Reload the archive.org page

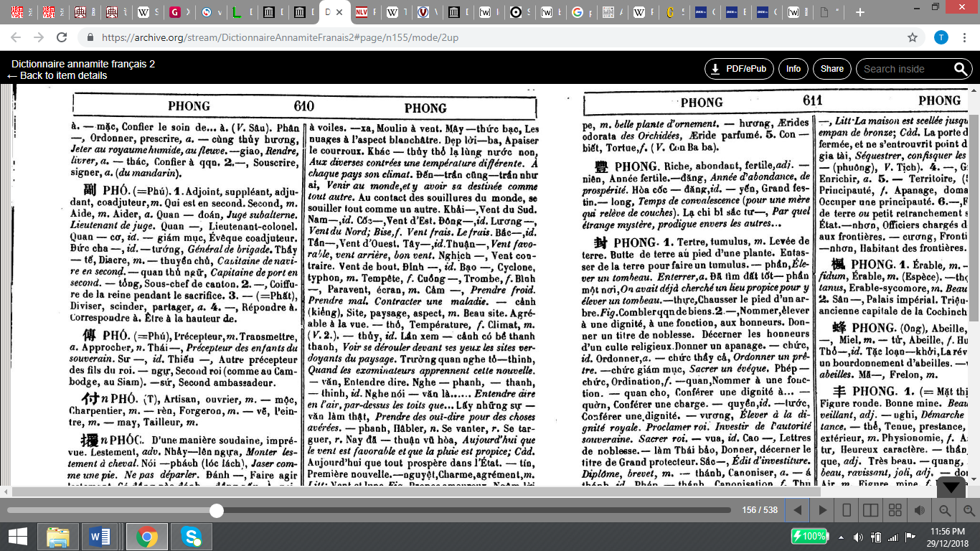coord(62,37)
